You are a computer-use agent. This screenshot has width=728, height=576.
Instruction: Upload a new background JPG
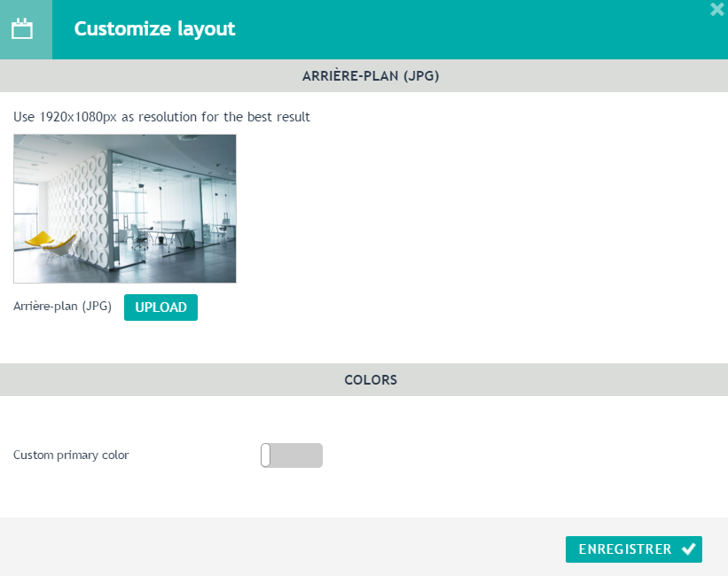[160, 307]
